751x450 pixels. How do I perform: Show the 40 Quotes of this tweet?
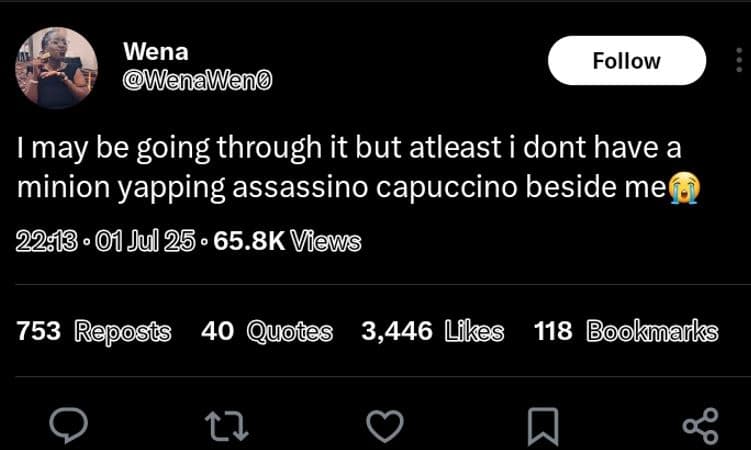pos(267,332)
